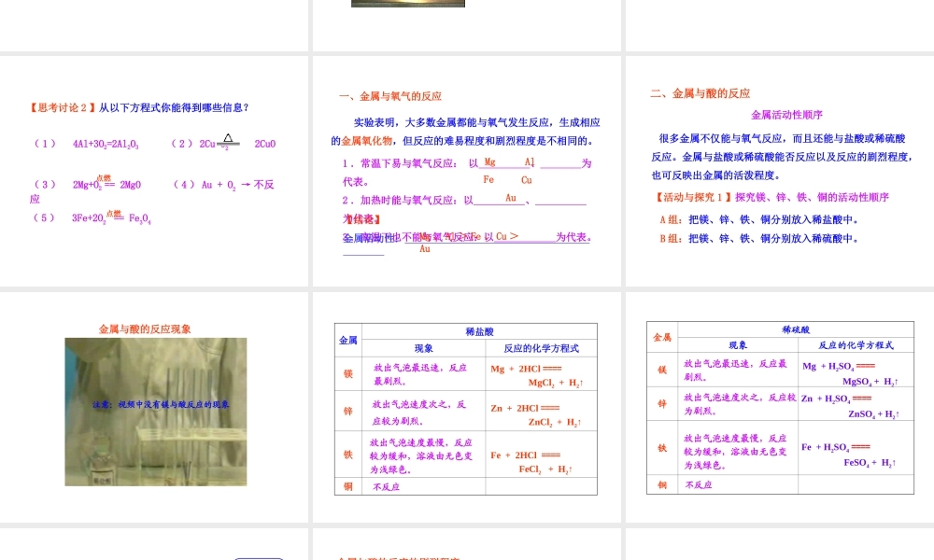Click the Fe + 2HCl equation cell
Viewport: 934px width, 560px height.
[541, 455]
